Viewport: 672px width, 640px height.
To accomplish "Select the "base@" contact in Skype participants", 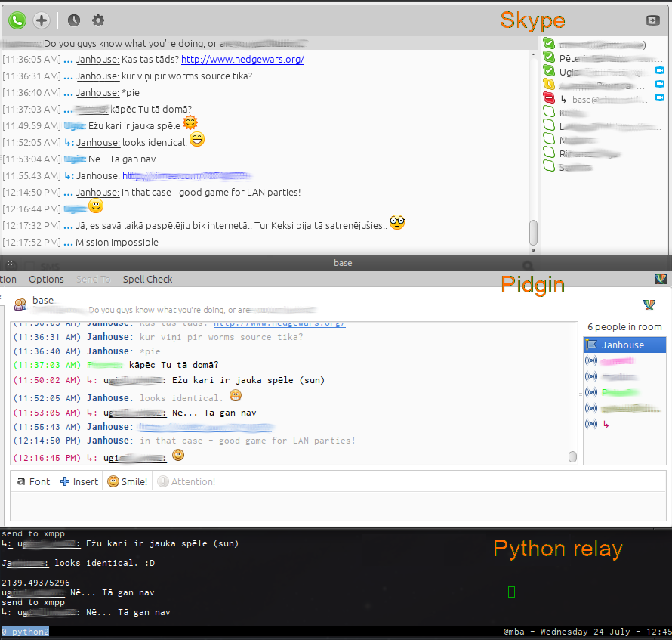I will click(x=609, y=100).
